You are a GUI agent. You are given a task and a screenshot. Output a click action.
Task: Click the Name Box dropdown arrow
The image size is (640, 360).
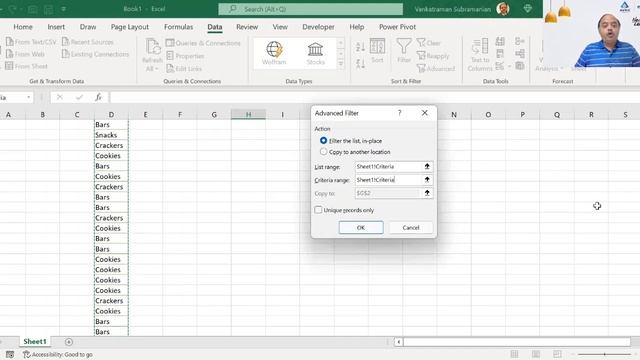29,97
